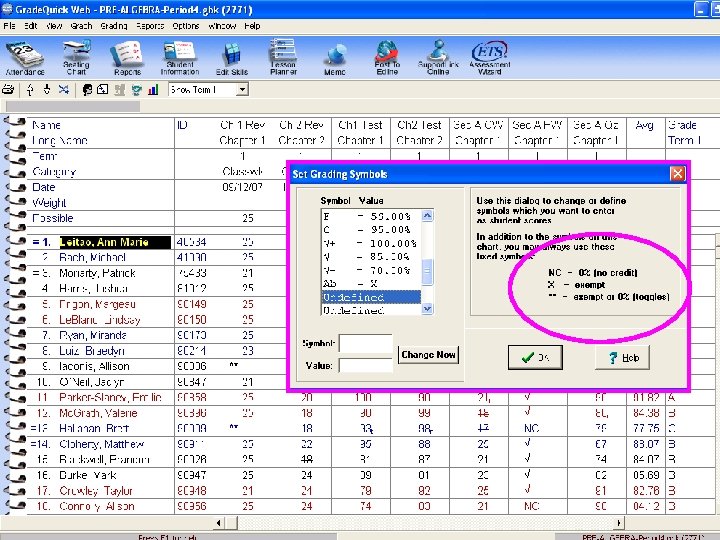Select the V- 70.00% symbol row

371,270
